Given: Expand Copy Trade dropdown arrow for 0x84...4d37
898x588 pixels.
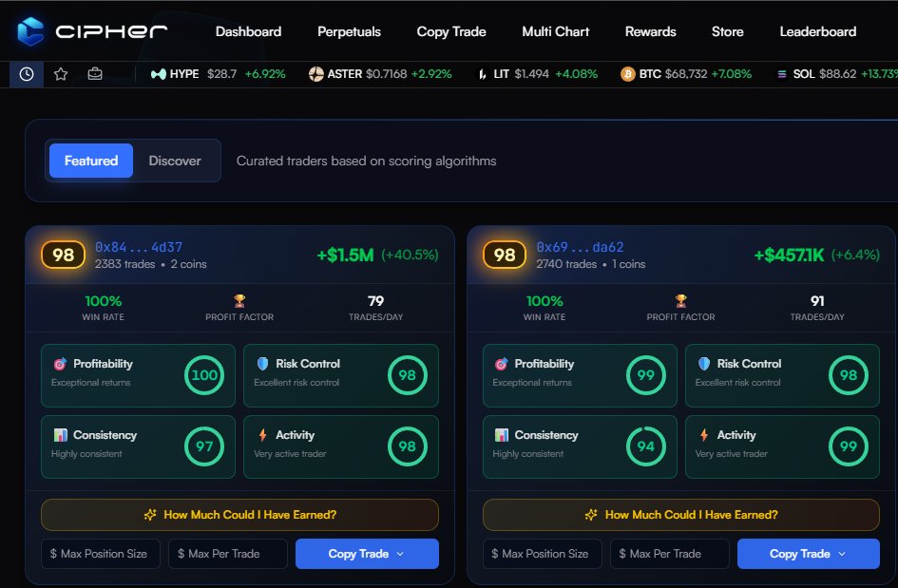Looking at the screenshot, I should 400,554.
